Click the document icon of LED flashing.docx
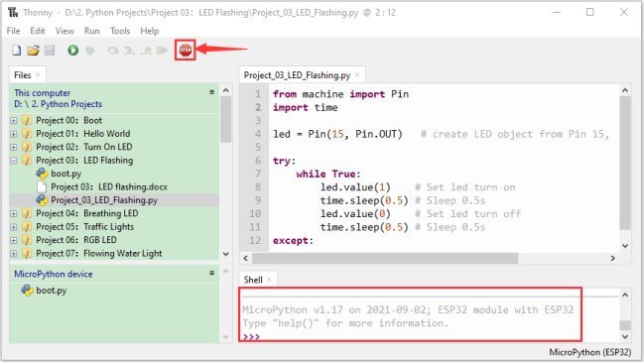644x363 pixels. (42, 186)
